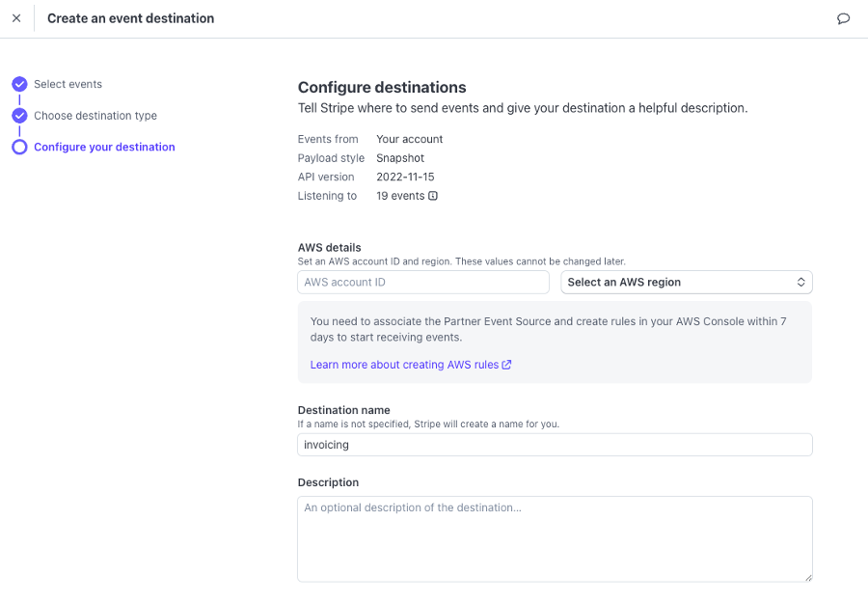This screenshot has width=868, height=602.
Task: Click the Select events checkmark icon
Action: 19,84
